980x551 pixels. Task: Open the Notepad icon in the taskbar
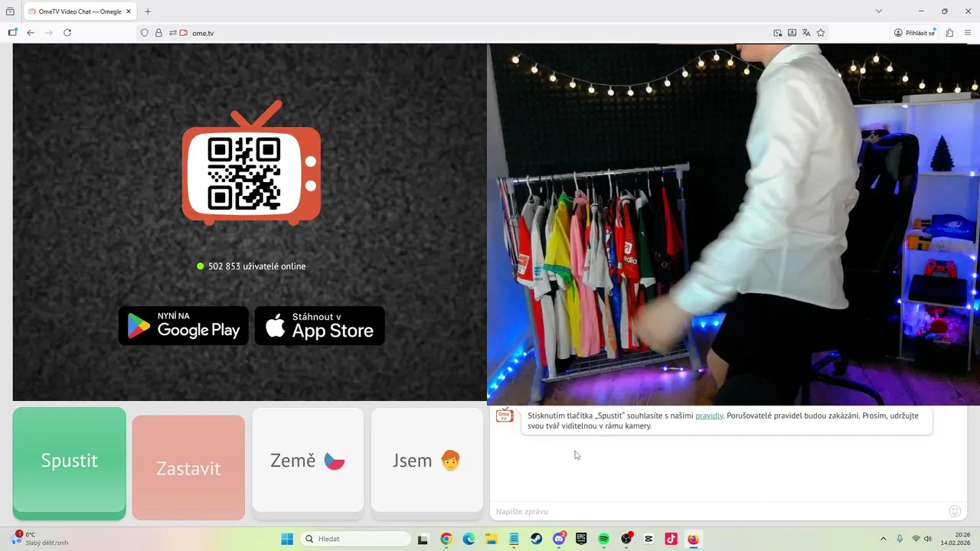pos(514,539)
